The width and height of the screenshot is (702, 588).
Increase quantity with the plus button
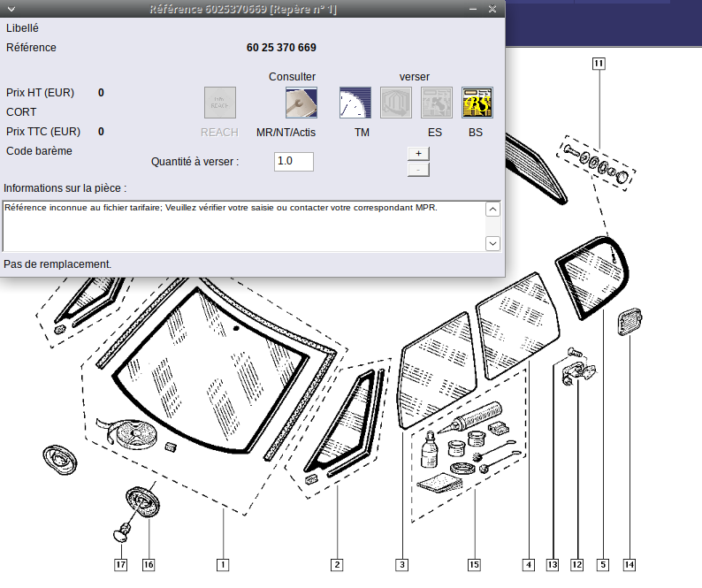418,153
